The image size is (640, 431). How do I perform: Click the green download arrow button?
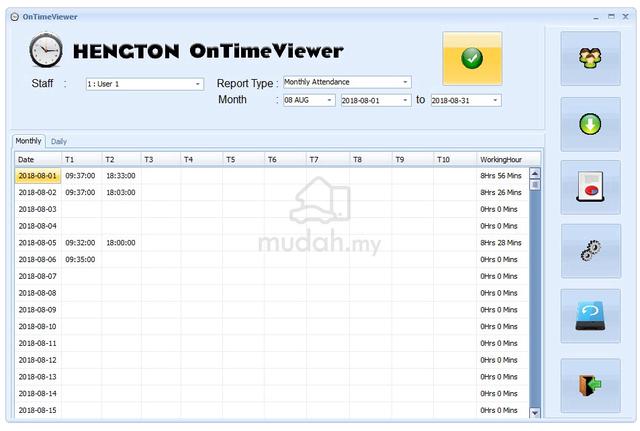(x=590, y=124)
